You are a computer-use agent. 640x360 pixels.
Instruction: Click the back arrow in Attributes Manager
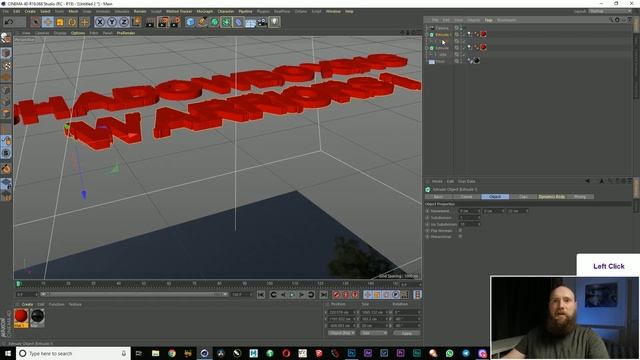click(587, 181)
